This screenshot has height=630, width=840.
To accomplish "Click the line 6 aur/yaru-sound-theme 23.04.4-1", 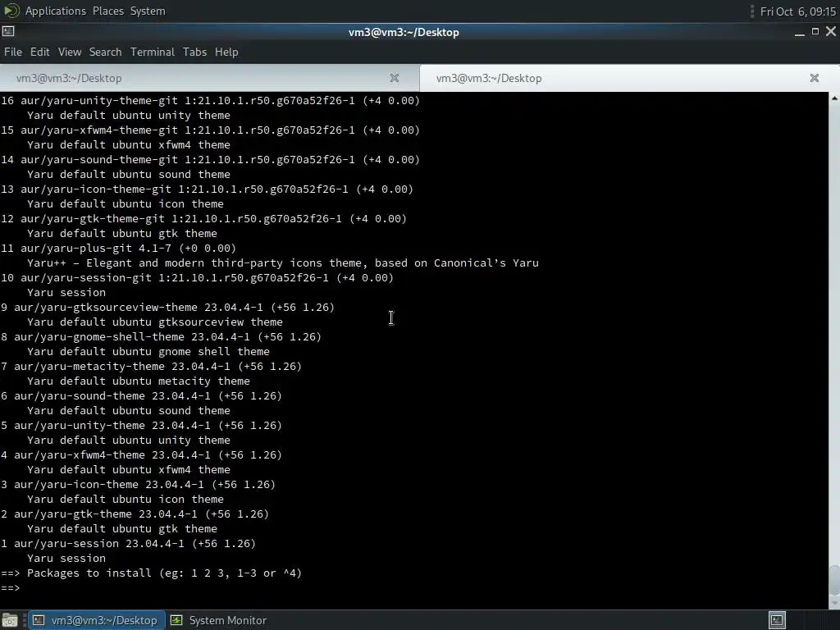I will pos(141,395).
